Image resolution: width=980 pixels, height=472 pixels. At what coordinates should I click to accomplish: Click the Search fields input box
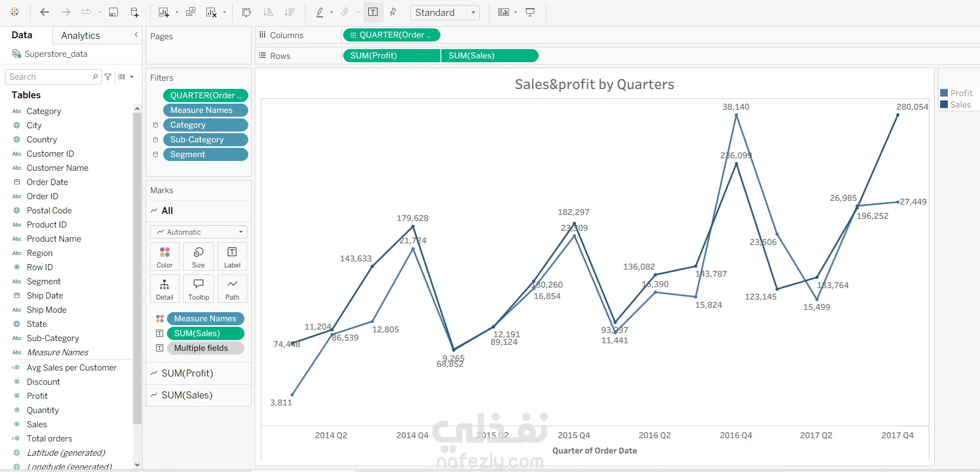coord(50,77)
